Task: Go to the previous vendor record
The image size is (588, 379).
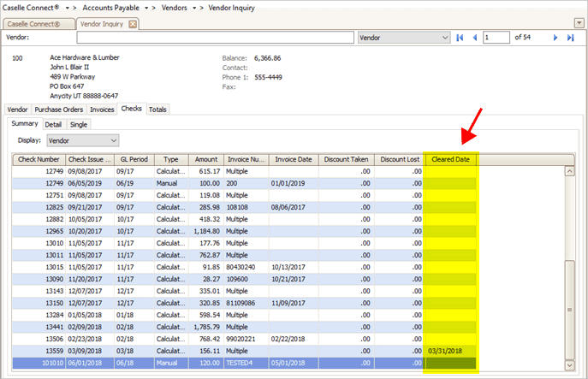Action: (x=475, y=38)
